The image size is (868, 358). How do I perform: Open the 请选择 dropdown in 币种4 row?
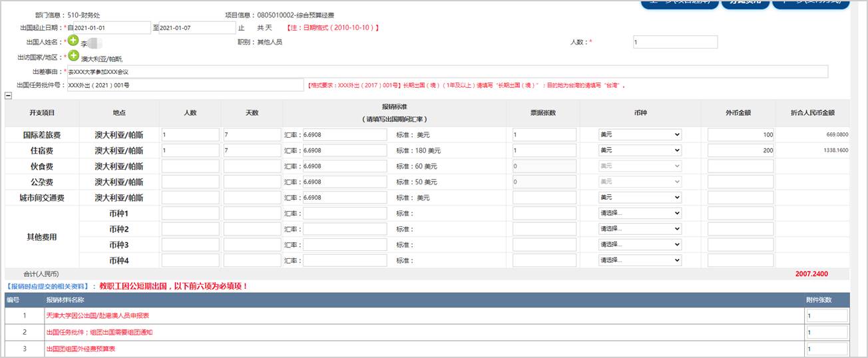click(640, 260)
